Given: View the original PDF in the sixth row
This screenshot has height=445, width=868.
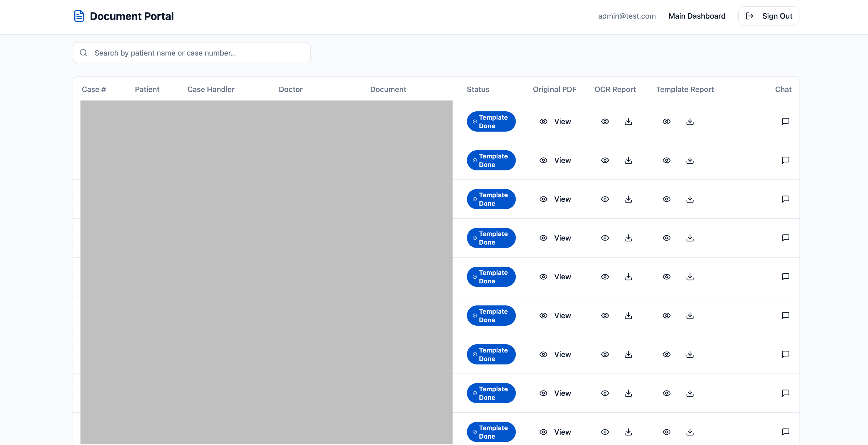Looking at the screenshot, I should pyautogui.click(x=555, y=315).
